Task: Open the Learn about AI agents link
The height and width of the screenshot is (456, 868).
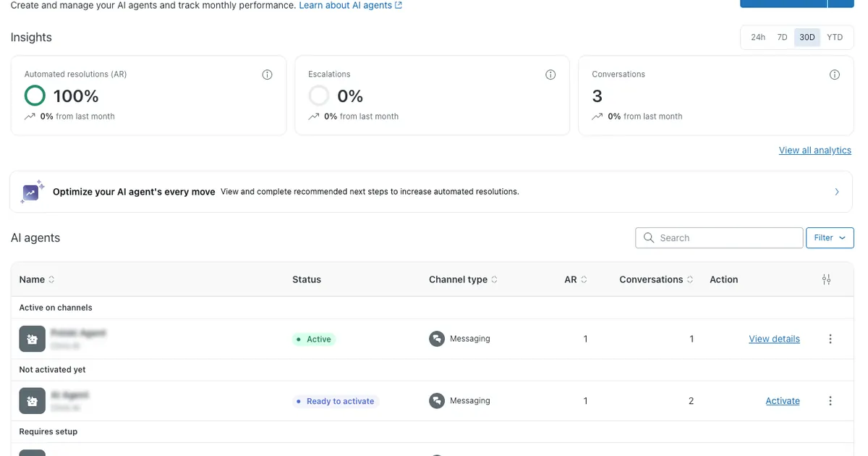Action: click(350, 5)
